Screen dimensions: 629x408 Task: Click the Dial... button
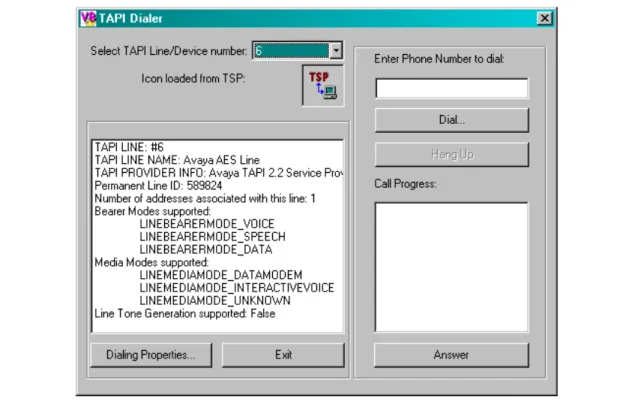coord(452,120)
